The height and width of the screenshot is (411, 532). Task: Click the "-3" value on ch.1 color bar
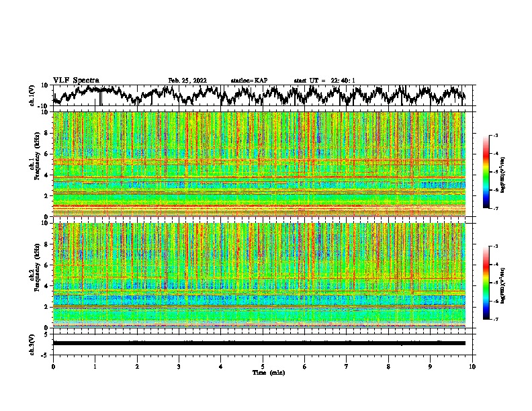(x=496, y=135)
